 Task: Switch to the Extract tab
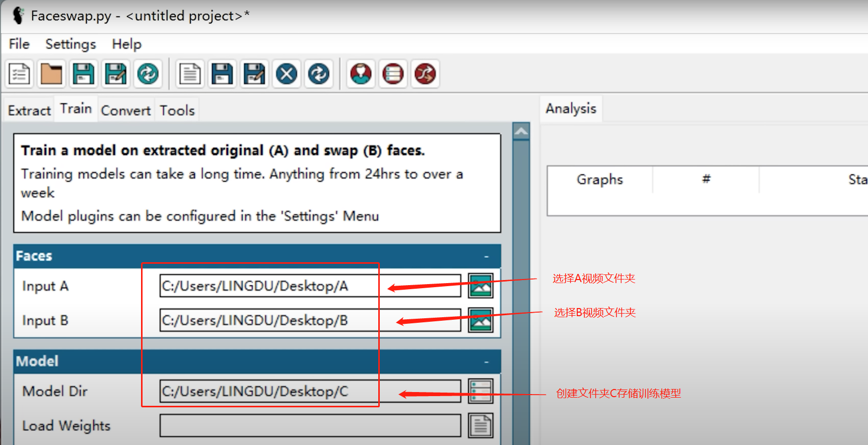(30, 110)
